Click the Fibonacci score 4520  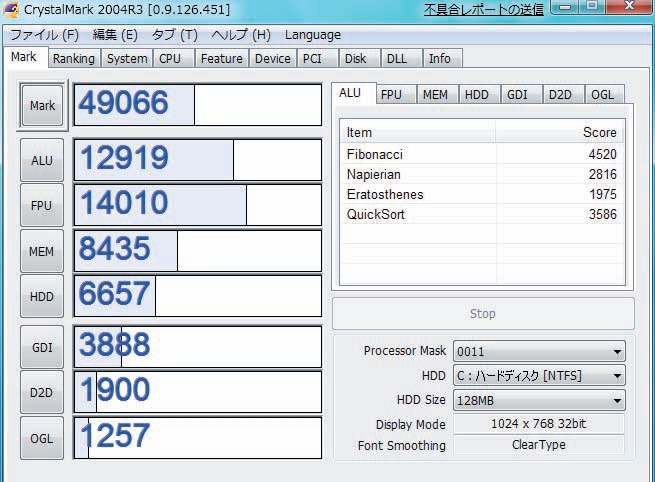602,154
